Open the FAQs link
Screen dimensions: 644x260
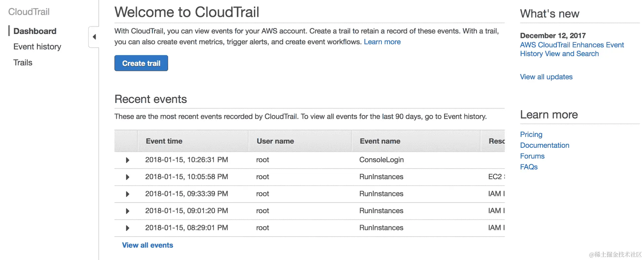point(529,167)
